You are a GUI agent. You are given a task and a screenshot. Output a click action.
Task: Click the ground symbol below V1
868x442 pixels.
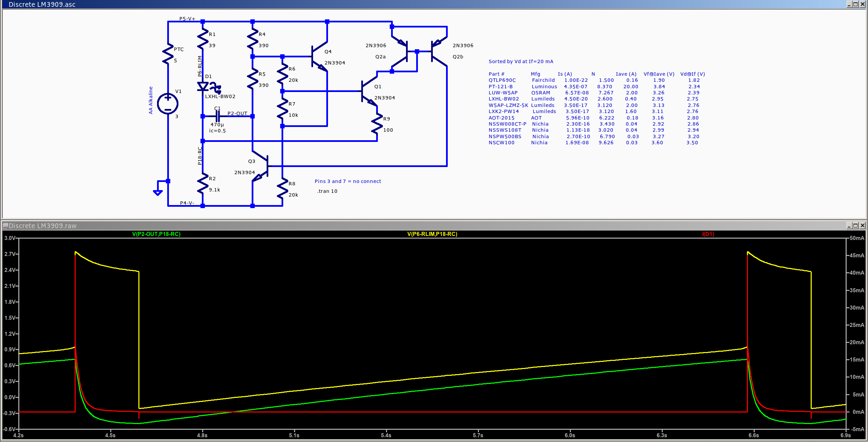coord(158,192)
